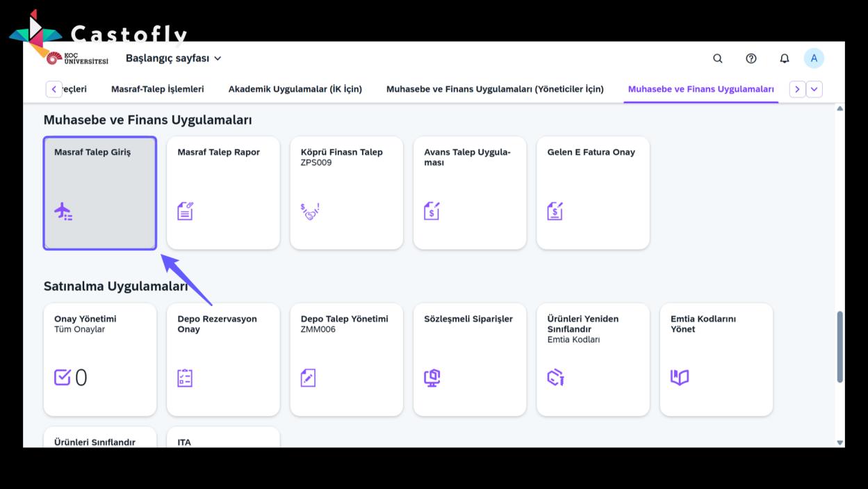Open the Masraf Talep Rapor tile
868x489 pixels.
coord(223,193)
